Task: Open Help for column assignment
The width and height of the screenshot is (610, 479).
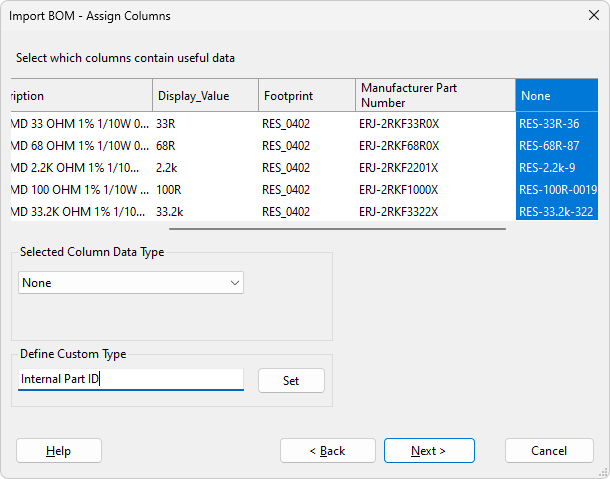Action: click(x=59, y=451)
